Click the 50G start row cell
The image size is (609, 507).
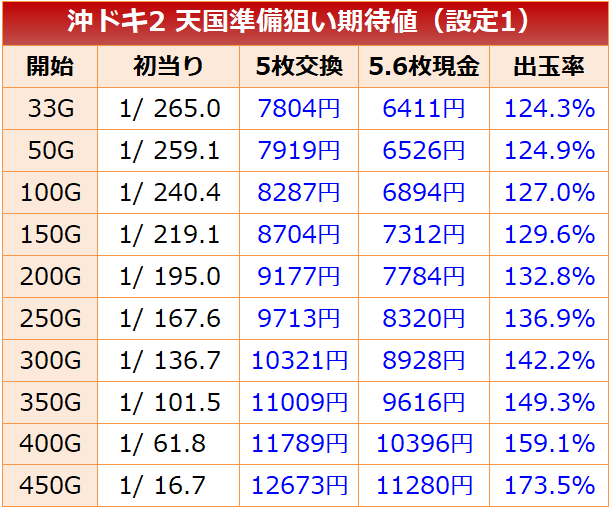click(50, 150)
